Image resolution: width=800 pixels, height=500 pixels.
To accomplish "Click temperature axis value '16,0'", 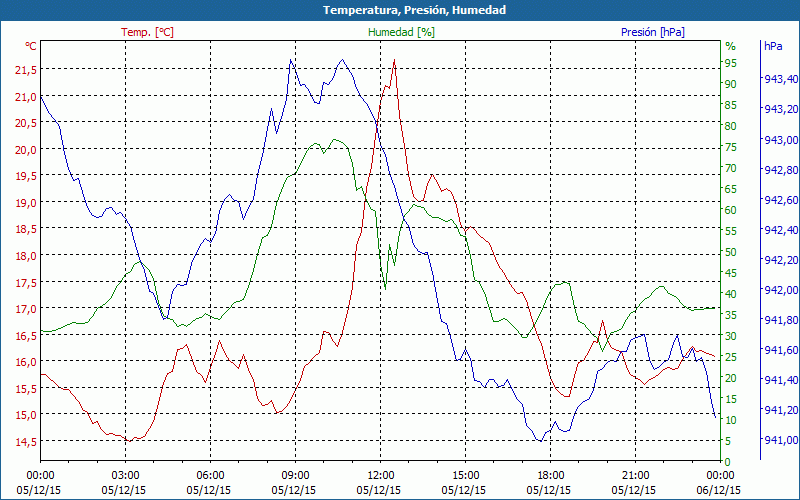I will click(26, 362).
